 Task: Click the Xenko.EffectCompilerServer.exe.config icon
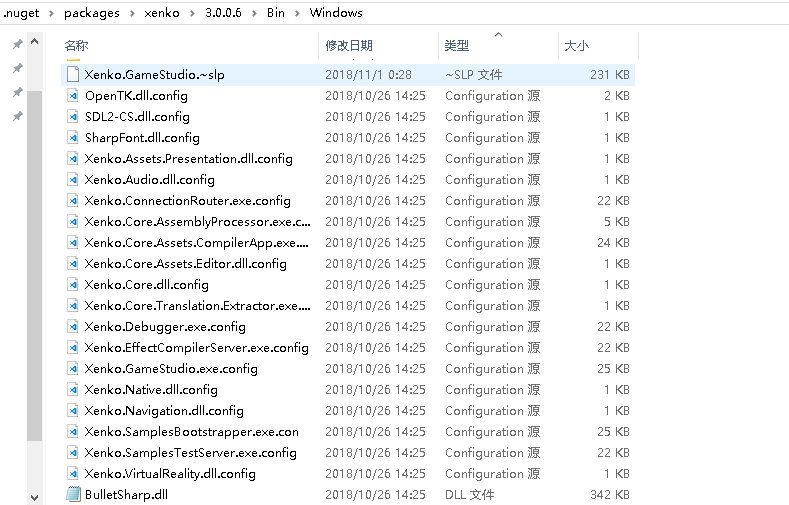[x=73, y=348]
